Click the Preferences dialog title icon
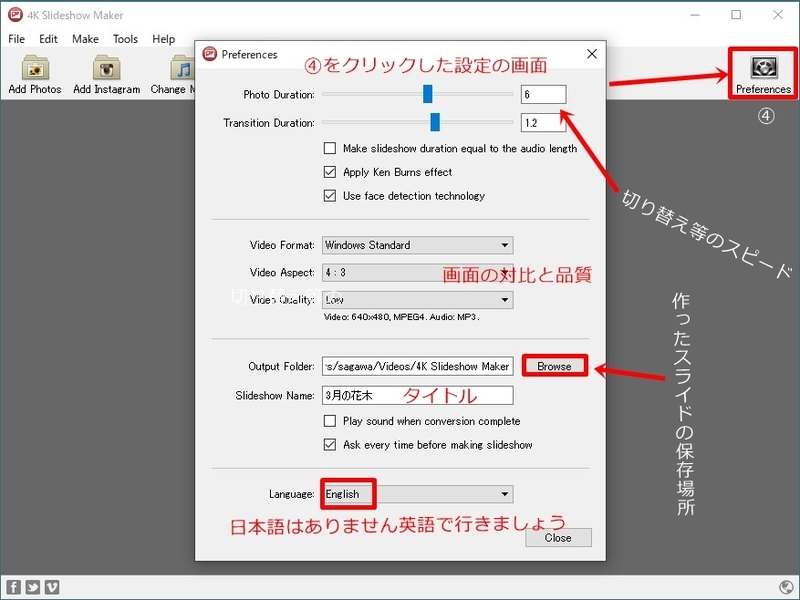 [210, 54]
